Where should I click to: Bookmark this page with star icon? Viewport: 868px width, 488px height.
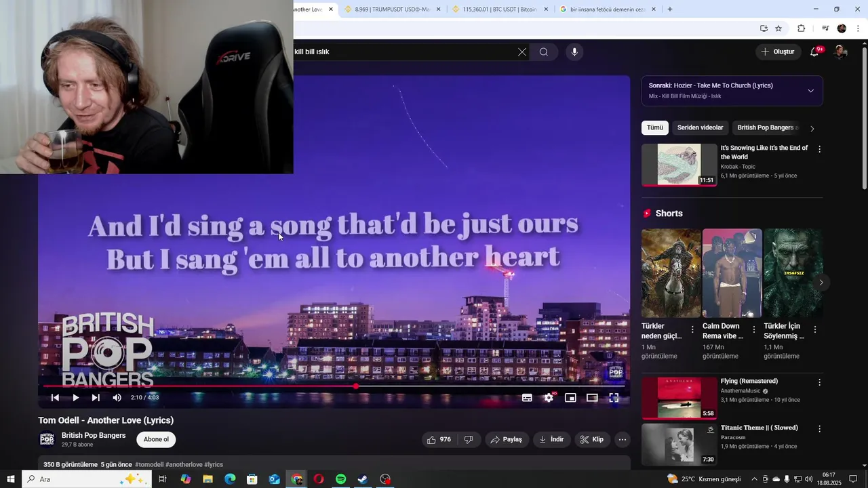(778, 28)
